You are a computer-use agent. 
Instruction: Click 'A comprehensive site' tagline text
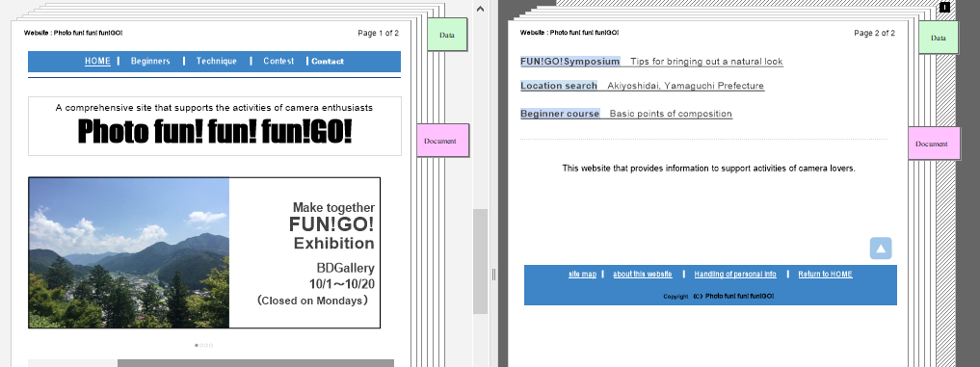click(x=214, y=108)
